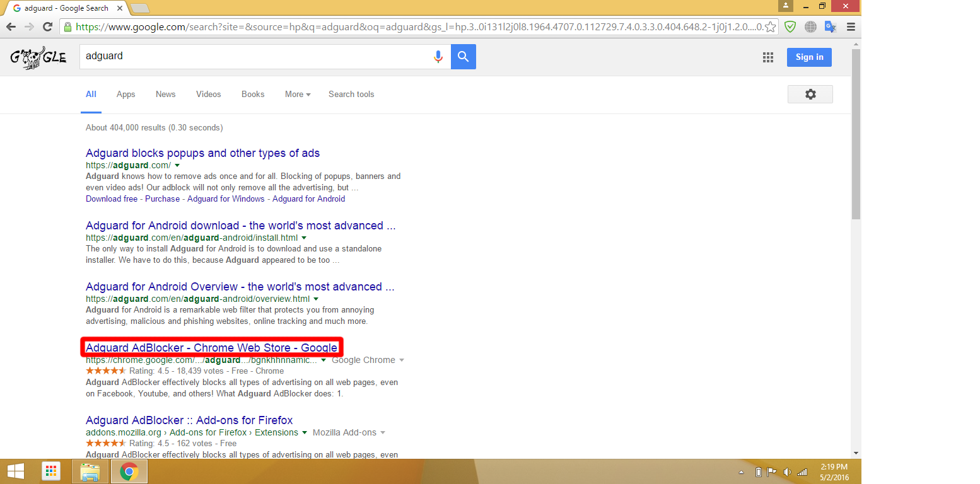Viewport: 980px width, 484px height.
Task: Open Search tools options
Action: pos(351,95)
